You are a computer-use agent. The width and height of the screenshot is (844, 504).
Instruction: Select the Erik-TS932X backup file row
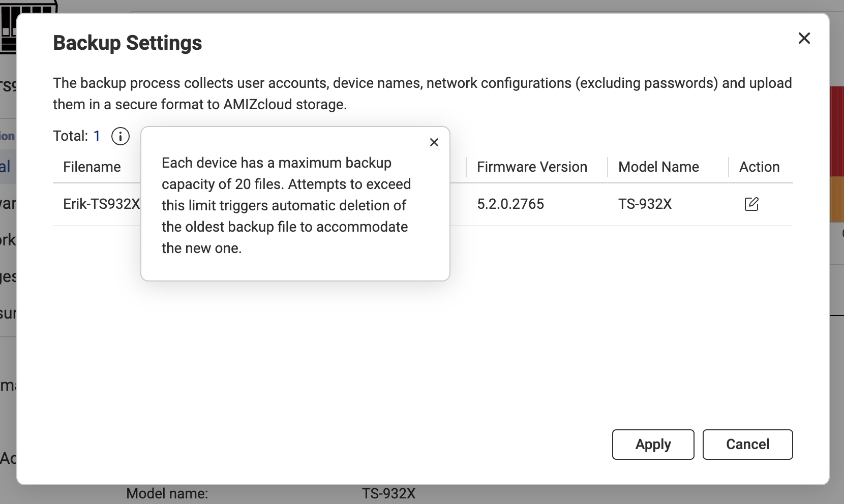point(101,204)
